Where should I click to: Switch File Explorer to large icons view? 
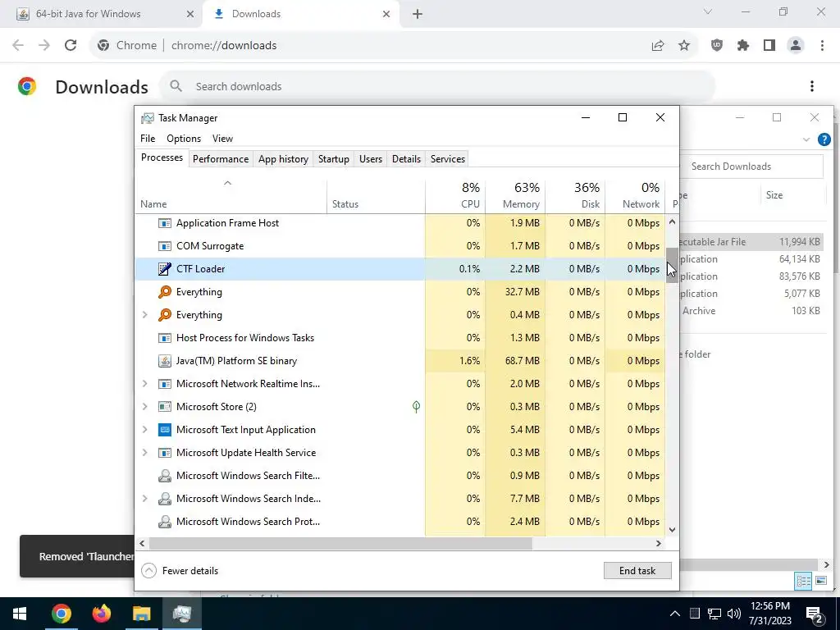coord(821,581)
